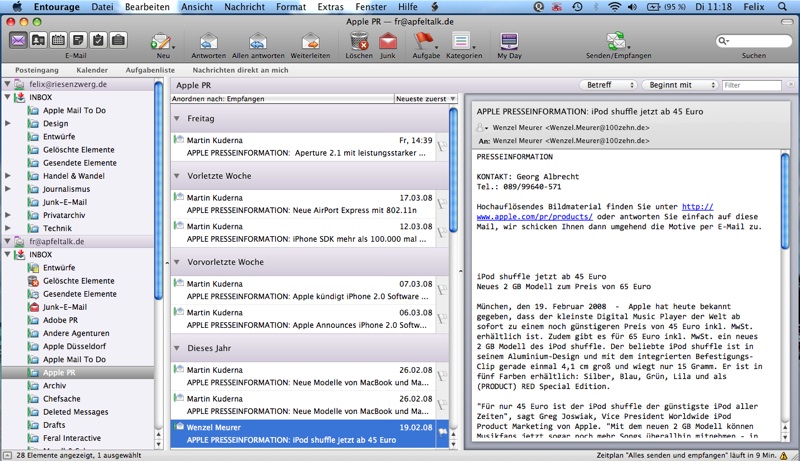Open the Address Book view icon
This screenshot has width=800, height=461.
click(x=38, y=40)
